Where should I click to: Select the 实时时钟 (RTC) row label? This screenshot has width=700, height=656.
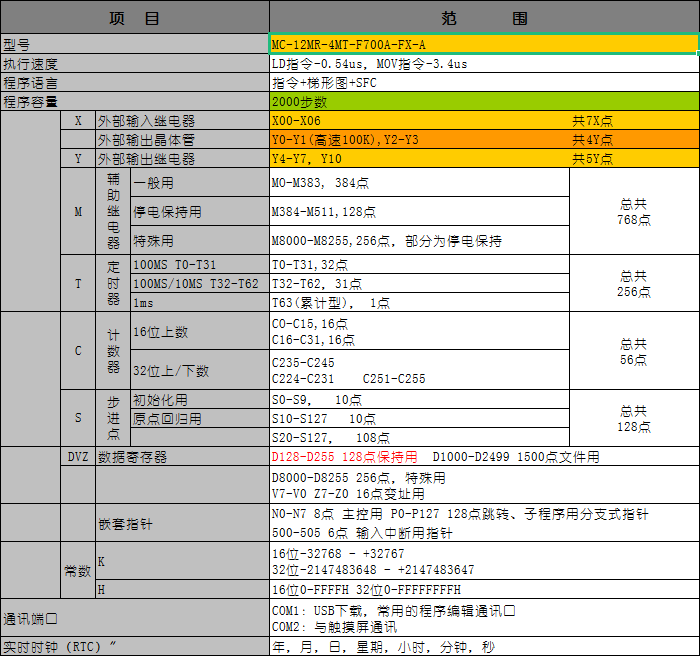pos(134,647)
